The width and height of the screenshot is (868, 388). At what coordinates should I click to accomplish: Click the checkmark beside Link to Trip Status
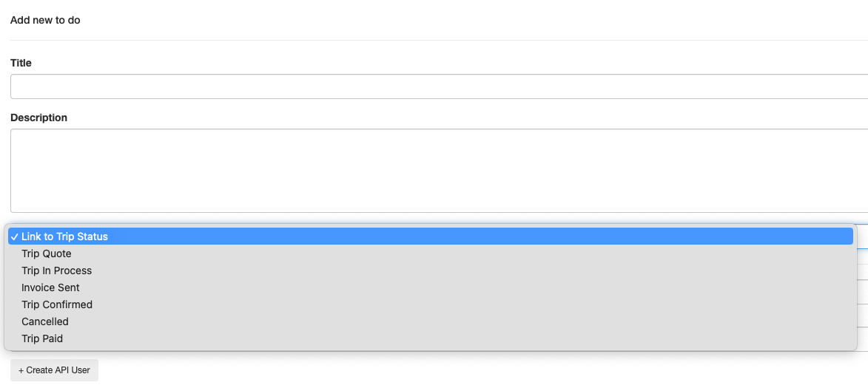coord(15,236)
